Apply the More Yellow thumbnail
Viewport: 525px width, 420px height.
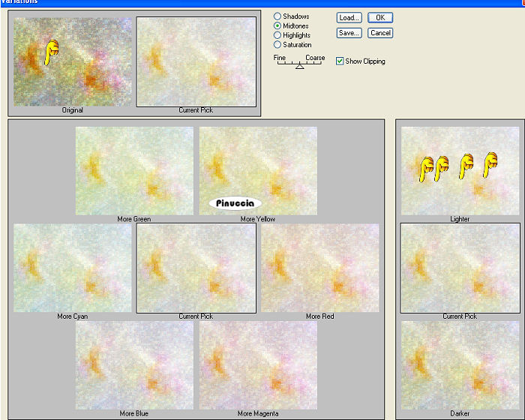click(x=258, y=171)
